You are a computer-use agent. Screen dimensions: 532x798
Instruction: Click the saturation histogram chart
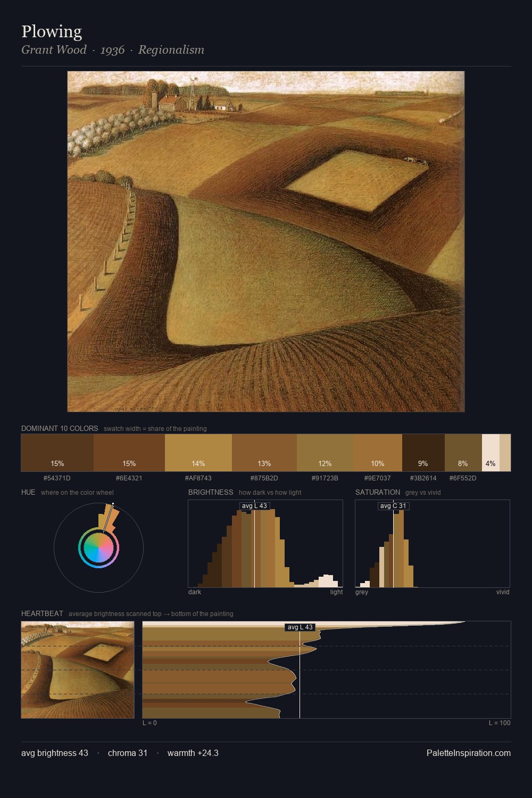(433, 544)
